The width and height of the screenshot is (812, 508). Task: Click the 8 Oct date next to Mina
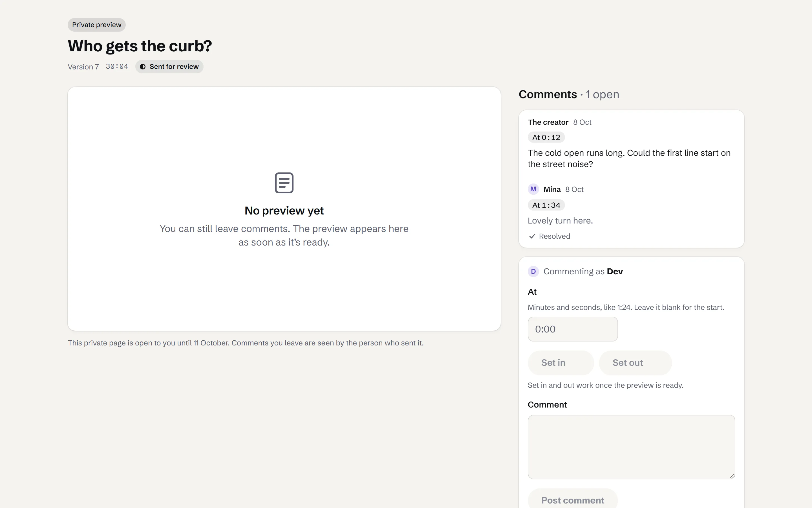pos(574,189)
